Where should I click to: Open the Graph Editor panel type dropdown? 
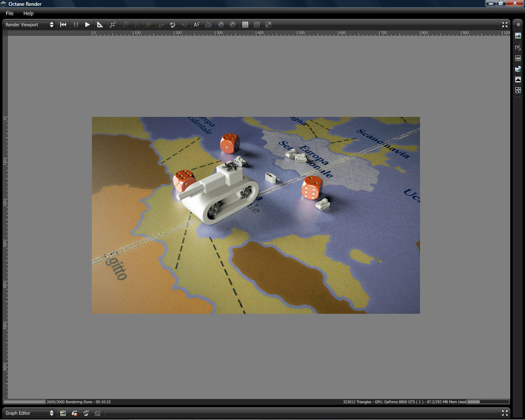click(x=29, y=413)
